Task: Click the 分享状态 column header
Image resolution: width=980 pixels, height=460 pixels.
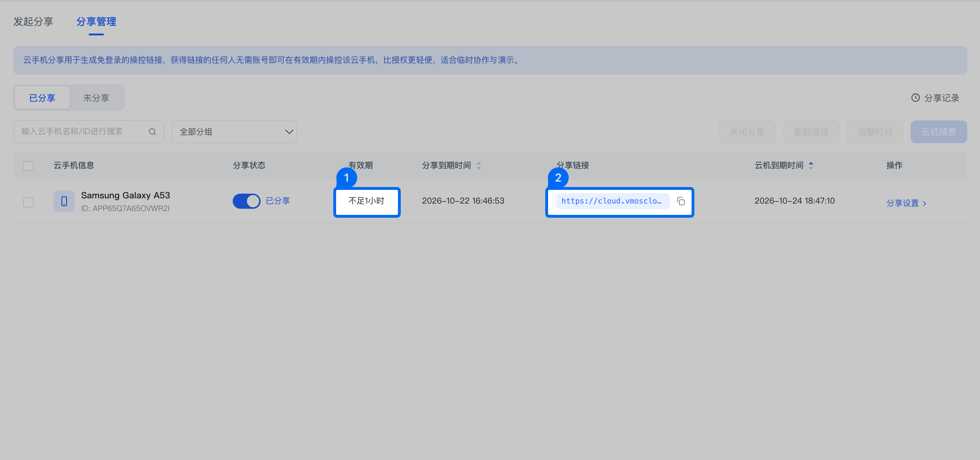Action: pos(249,165)
